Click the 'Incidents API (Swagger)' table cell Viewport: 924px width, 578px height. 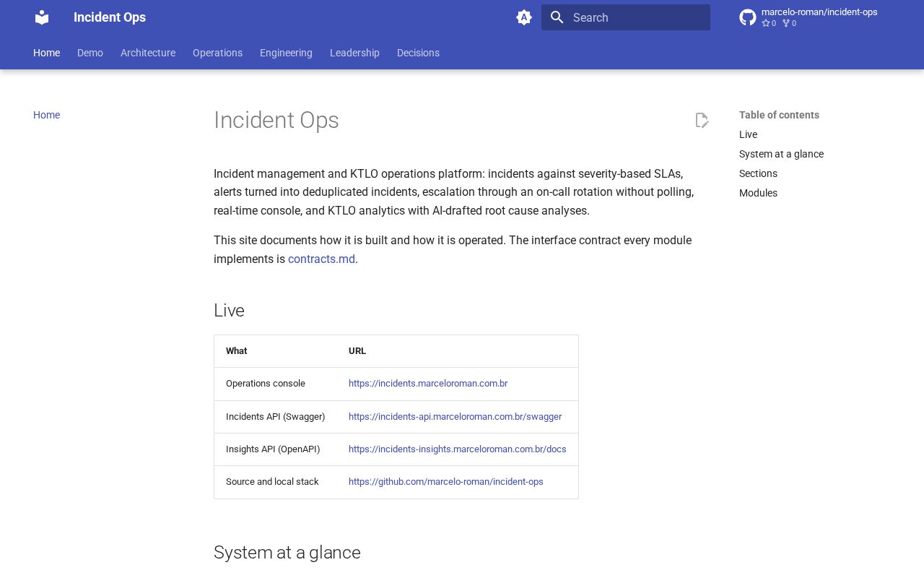(276, 417)
